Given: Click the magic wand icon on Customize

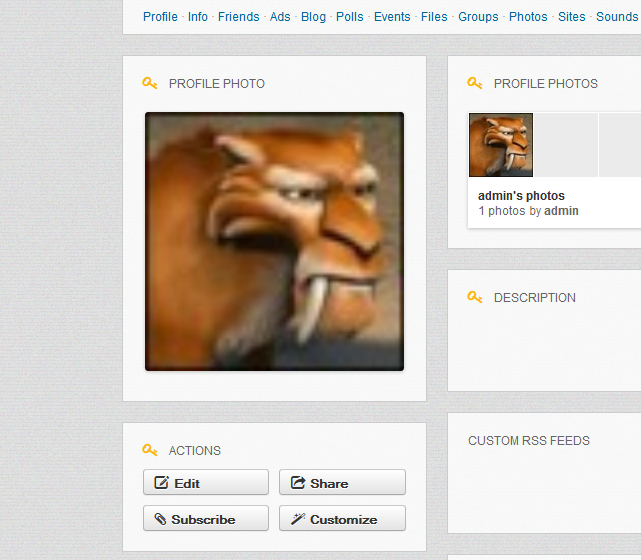Looking at the screenshot, I should click(298, 519).
